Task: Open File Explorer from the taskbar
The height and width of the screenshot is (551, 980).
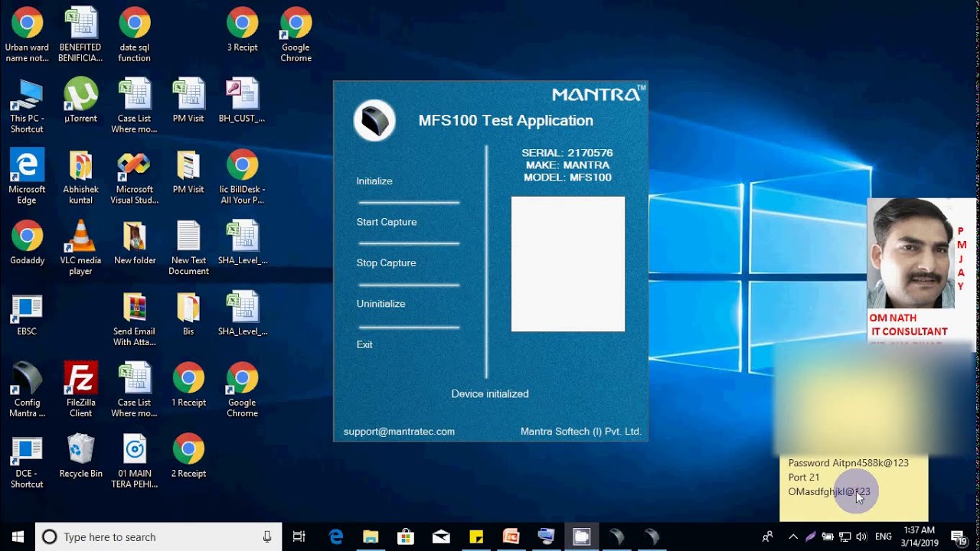Action: tap(371, 536)
